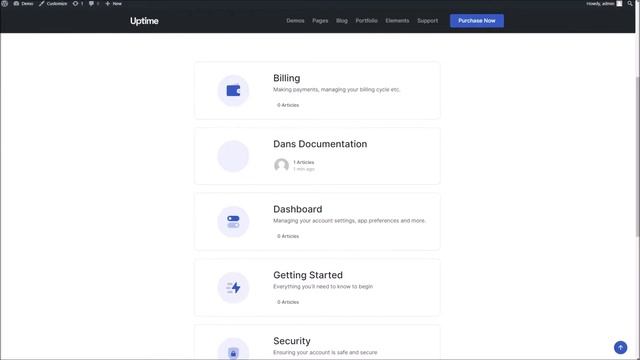Click '1 Articles' in Dans Documentation
The height and width of the screenshot is (360, 640).
pyautogui.click(x=303, y=162)
